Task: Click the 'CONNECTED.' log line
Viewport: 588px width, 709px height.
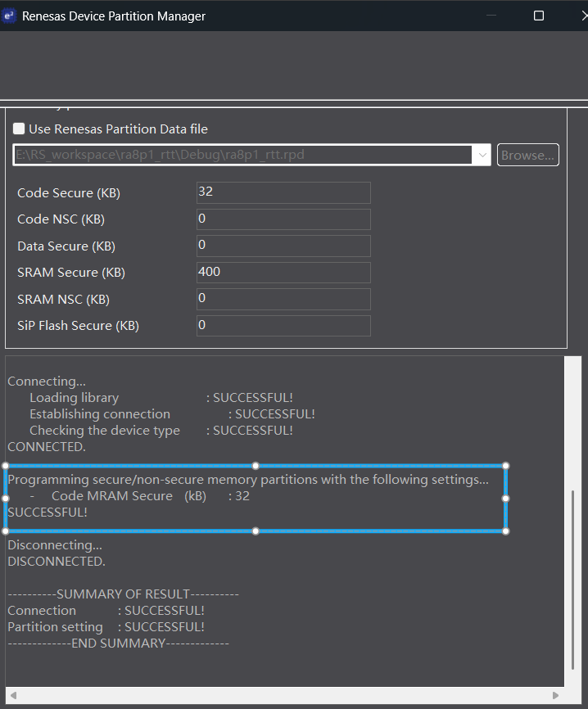Action: [x=47, y=447]
